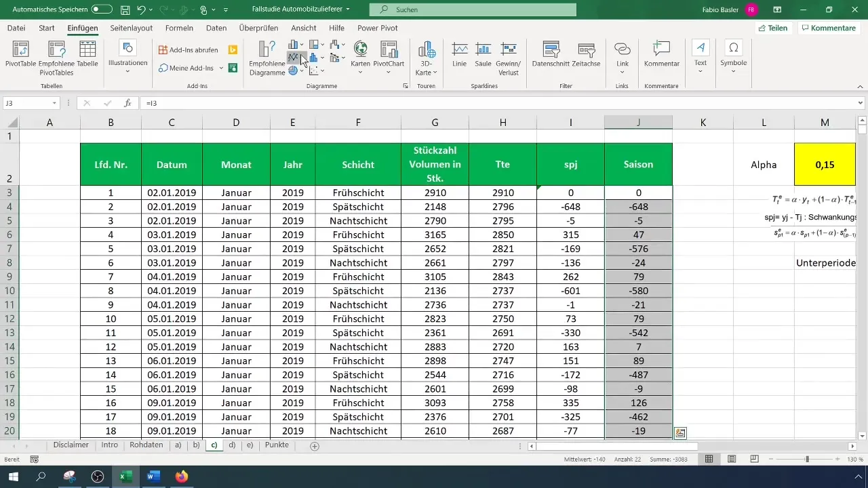Screen dimensions: 868x488
Task: Select the yellow Alpha cell 0,15
Action: tap(825, 164)
